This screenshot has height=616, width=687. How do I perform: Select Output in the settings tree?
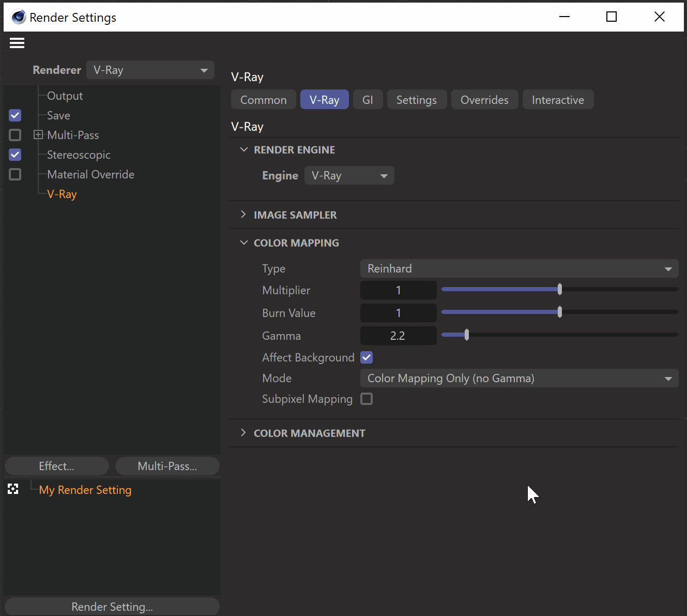tap(65, 96)
